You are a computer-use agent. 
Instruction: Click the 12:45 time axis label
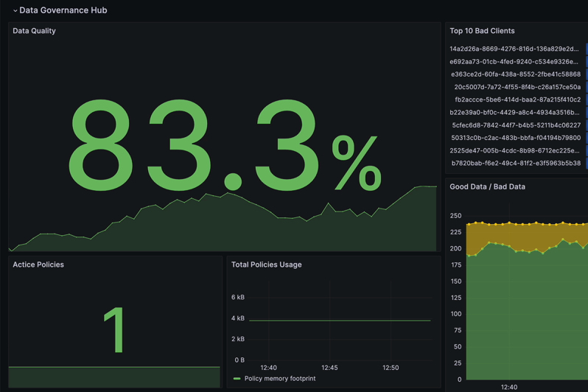point(329,368)
